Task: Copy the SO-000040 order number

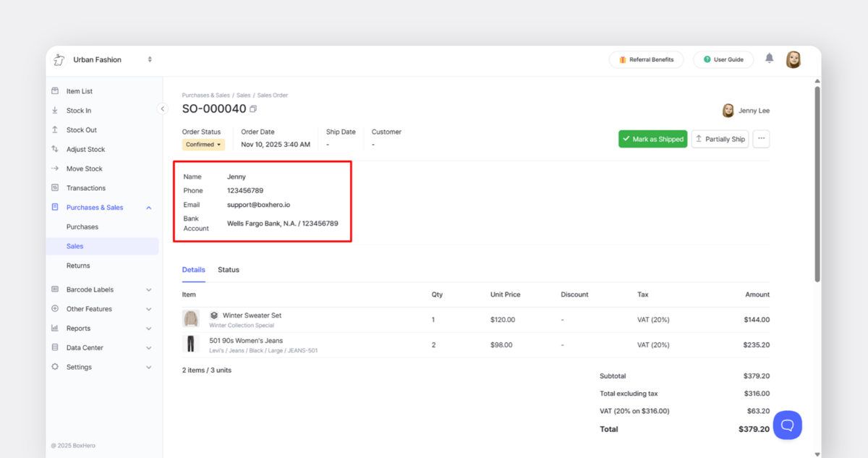Action: (252, 107)
